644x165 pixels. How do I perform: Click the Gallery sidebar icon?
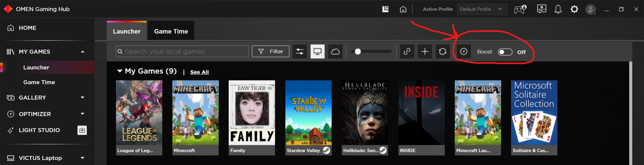click(x=11, y=98)
